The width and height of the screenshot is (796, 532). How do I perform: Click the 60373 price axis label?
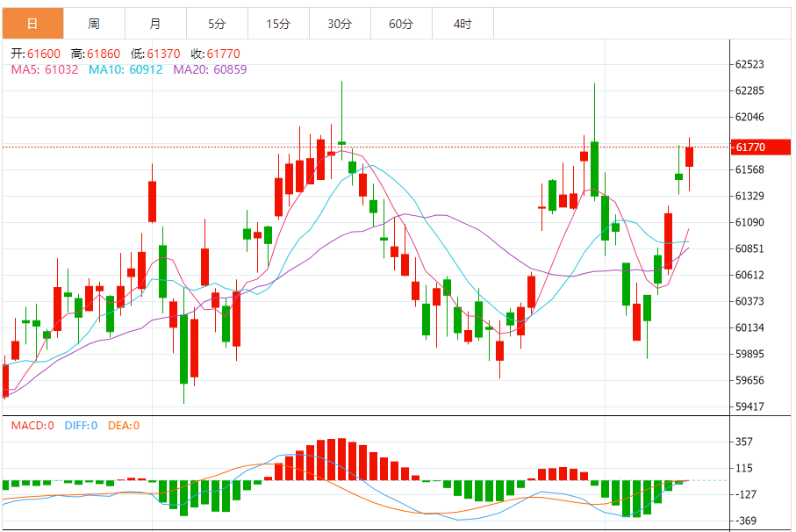(749, 301)
